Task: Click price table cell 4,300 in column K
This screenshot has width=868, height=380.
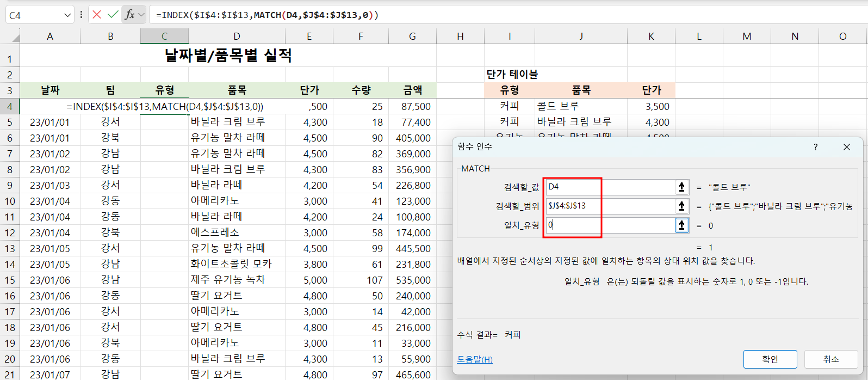Action: [x=651, y=122]
